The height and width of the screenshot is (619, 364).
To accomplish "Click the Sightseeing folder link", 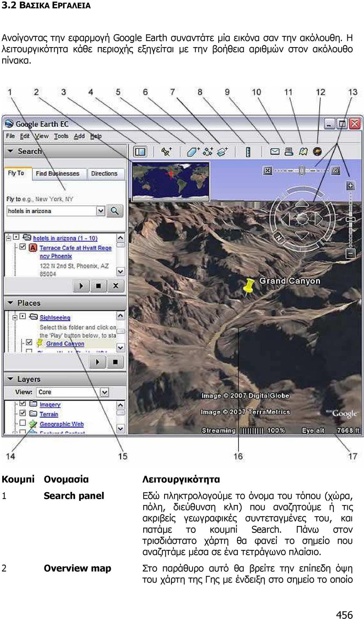I will tap(55, 318).
